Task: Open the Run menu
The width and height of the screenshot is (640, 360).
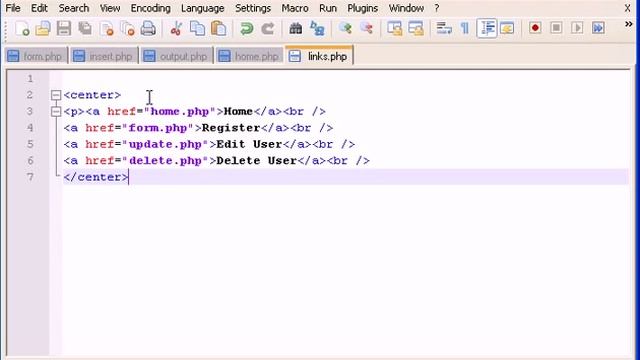Action: (x=328, y=8)
